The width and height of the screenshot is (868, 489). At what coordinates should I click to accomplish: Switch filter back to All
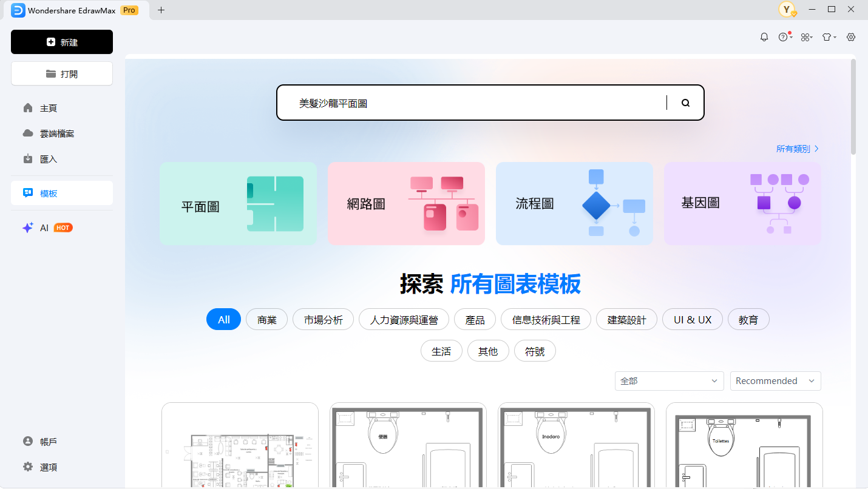(x=223, y=319)
